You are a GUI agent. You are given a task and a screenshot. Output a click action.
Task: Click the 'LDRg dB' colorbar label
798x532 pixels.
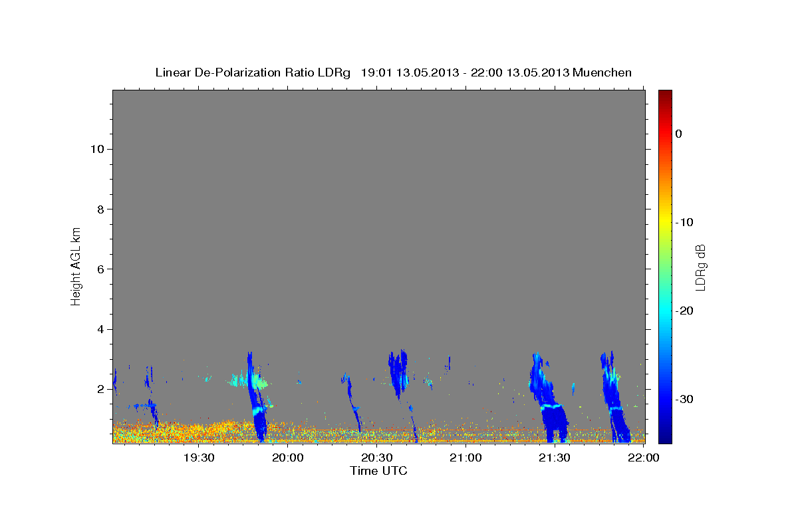click(x=700, y=267)
